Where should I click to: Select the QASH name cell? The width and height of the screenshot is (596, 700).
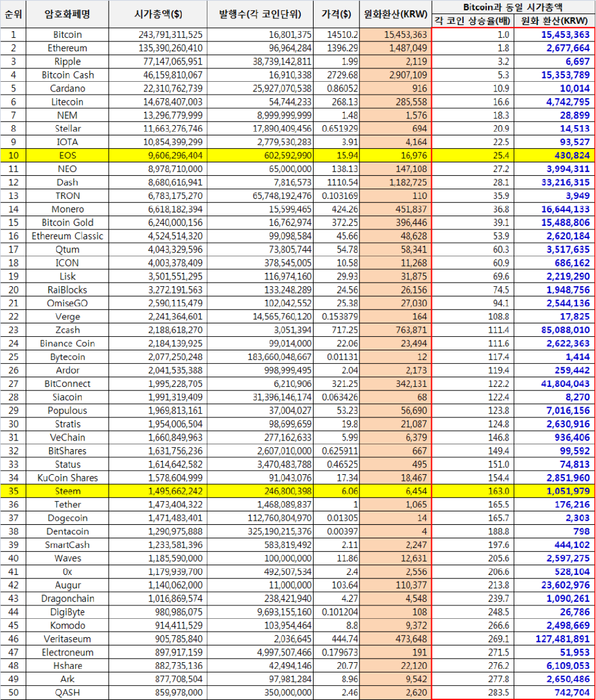point(67,693)
